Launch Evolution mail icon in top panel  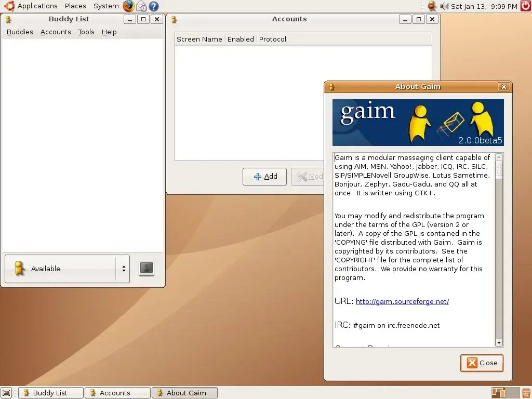(x=141, y=6)
